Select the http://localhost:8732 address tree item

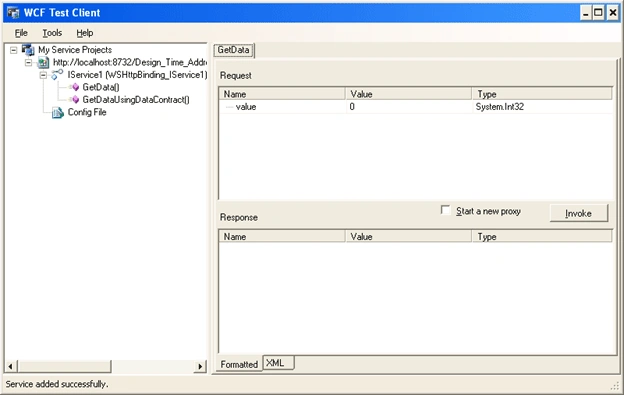point(130,62)
